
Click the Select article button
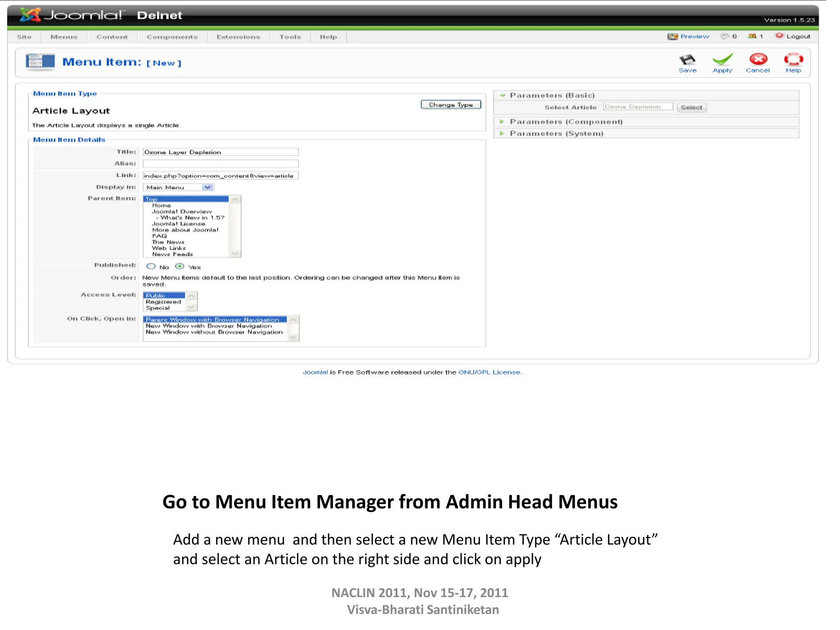[692, 107]
